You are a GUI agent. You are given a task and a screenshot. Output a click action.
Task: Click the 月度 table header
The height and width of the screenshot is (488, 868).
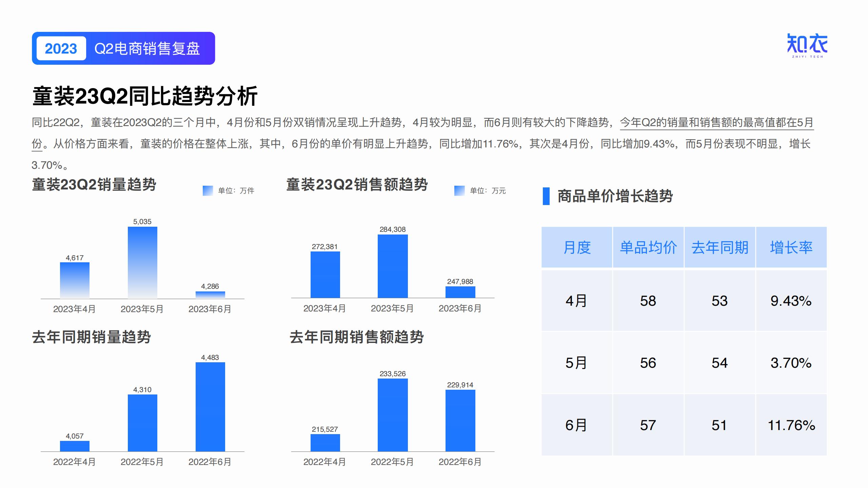pos(577,247)
